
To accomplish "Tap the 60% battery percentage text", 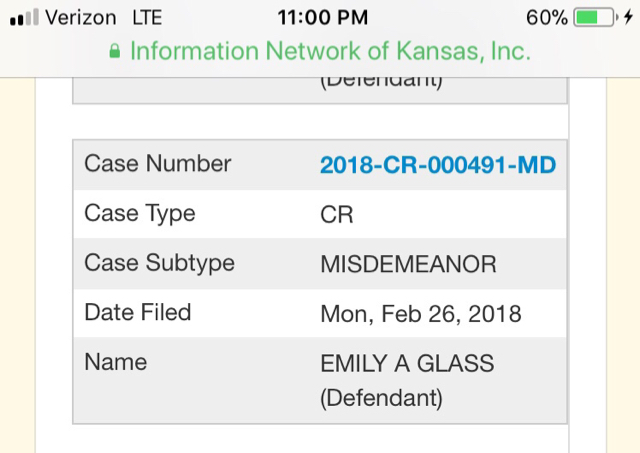I will coord(546,18).
